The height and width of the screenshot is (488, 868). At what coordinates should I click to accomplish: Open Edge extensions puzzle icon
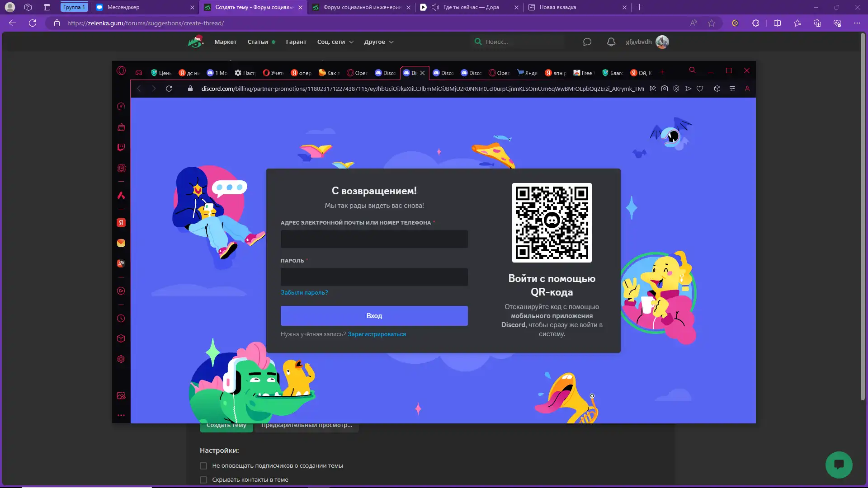point(755,23)
